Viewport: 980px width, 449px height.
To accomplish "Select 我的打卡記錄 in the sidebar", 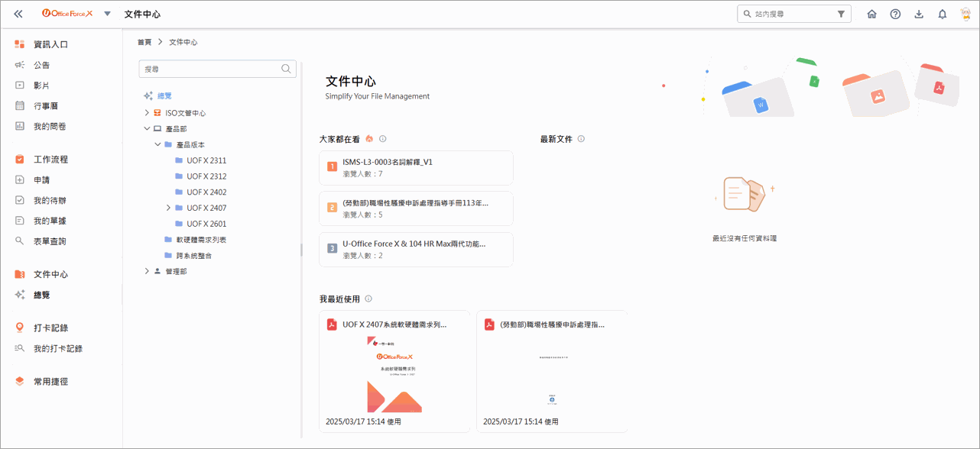I will [x=58, y=348].
